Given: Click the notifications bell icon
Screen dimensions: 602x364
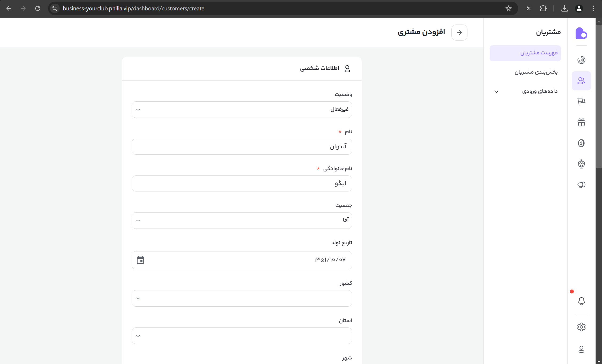Looking at the screenshot, I should tap(581, 301).
